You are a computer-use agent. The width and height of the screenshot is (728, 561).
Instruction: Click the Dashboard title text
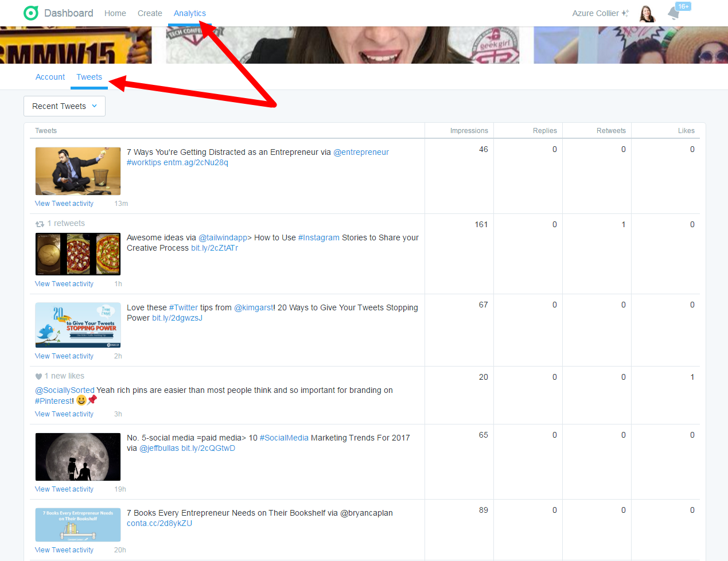(x=68, y=13)
